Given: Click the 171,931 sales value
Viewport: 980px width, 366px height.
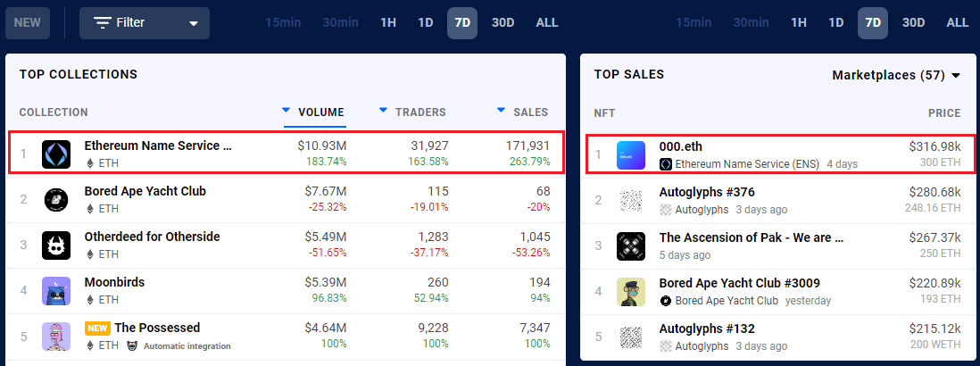Looking at the screenshot, I should coord(527,146).
